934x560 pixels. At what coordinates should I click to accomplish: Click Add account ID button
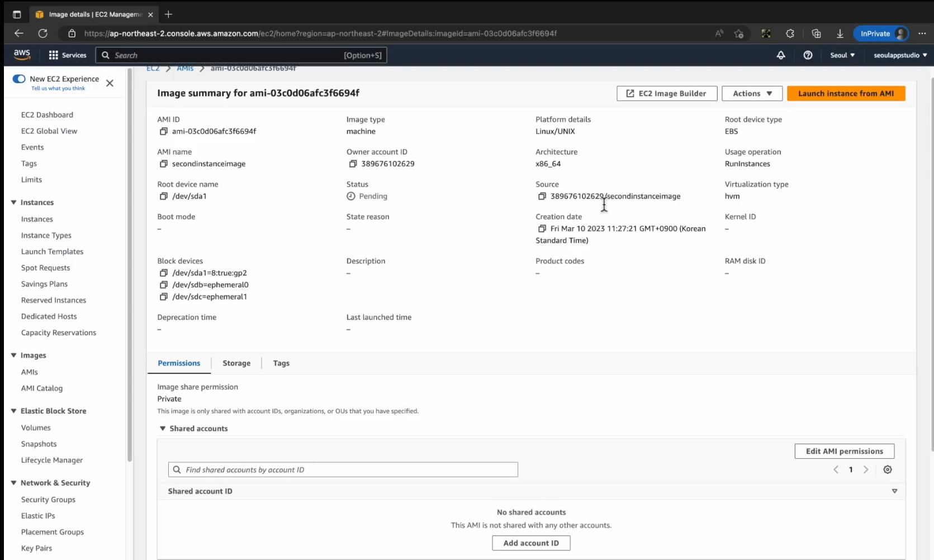531,543
